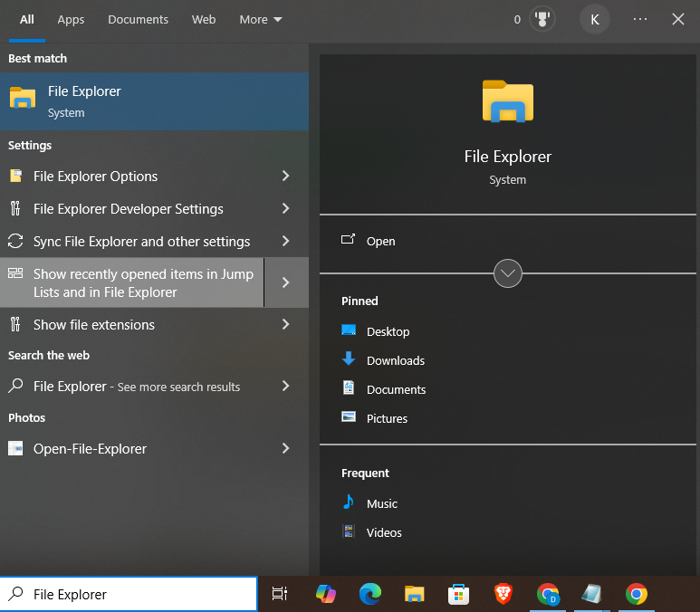This screenshot has width=700, height=612.
Task: Open the frequent Videos filmstrip icon
Action: [x=349, y=531]
